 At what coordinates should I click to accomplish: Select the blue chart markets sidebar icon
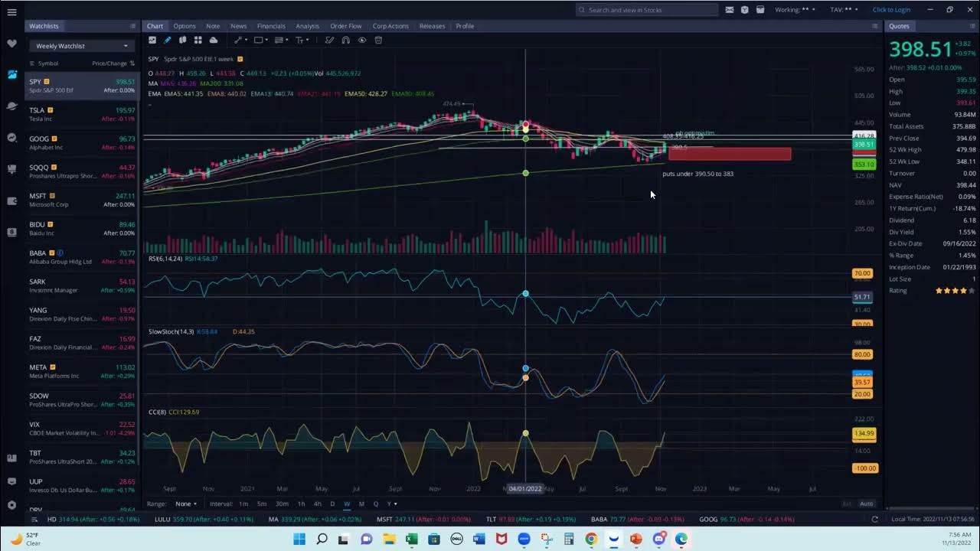click(x=11, y=74)
